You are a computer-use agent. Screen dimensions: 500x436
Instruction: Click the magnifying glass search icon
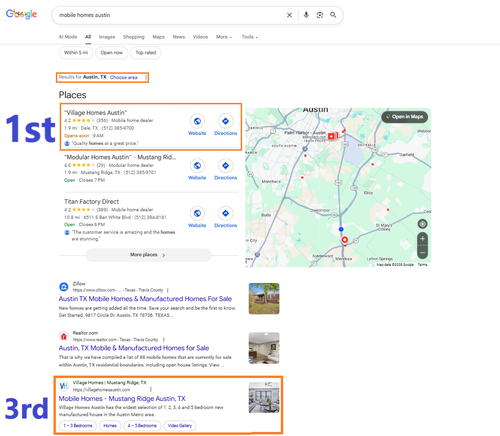coord(333,15)
